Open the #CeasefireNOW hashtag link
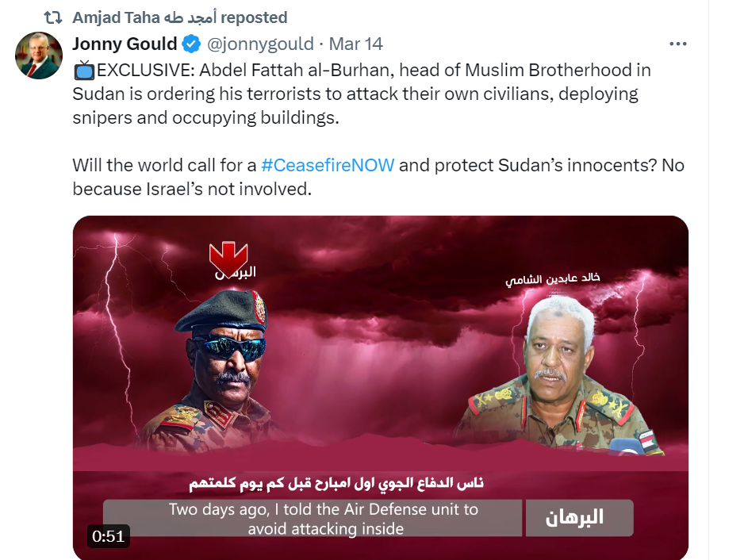 click(x=328, y=165)
